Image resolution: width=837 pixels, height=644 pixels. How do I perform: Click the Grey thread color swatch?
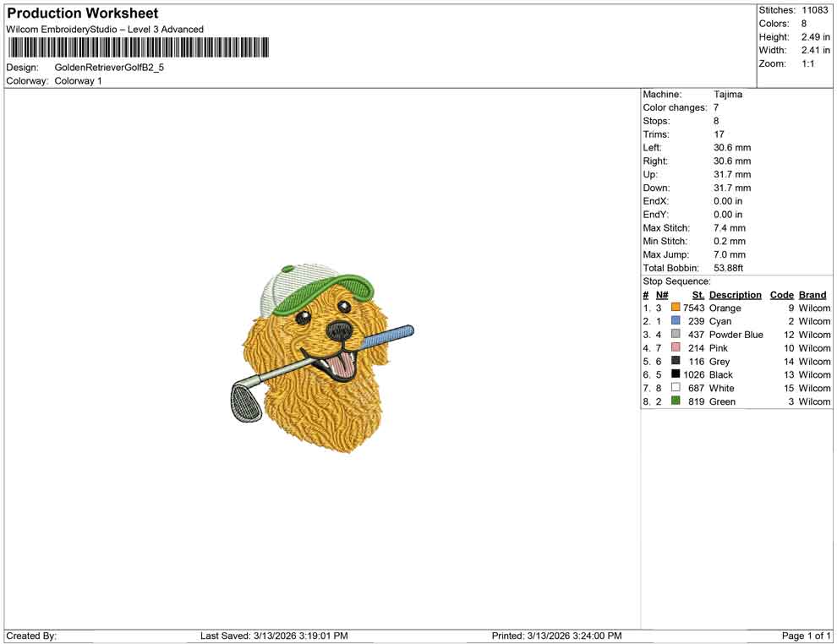676,361
